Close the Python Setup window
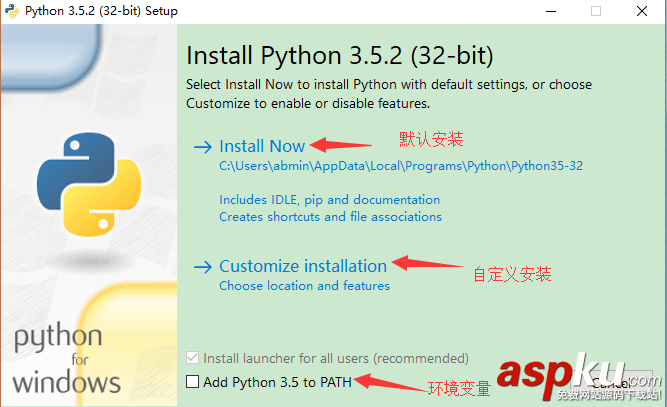Screen dimensions: 667x407 click(x=642, y=11)
